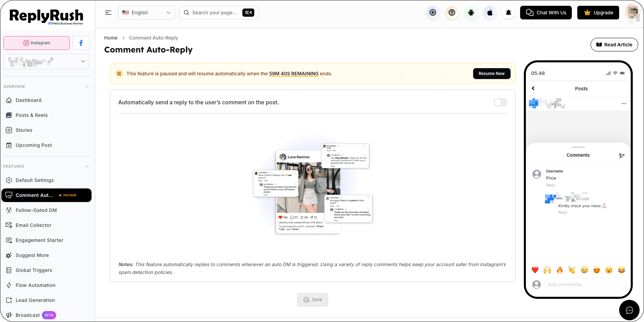This screenshot has width=644, height=322.
Task: Click the Save button
Action: [x=312, y=300]
